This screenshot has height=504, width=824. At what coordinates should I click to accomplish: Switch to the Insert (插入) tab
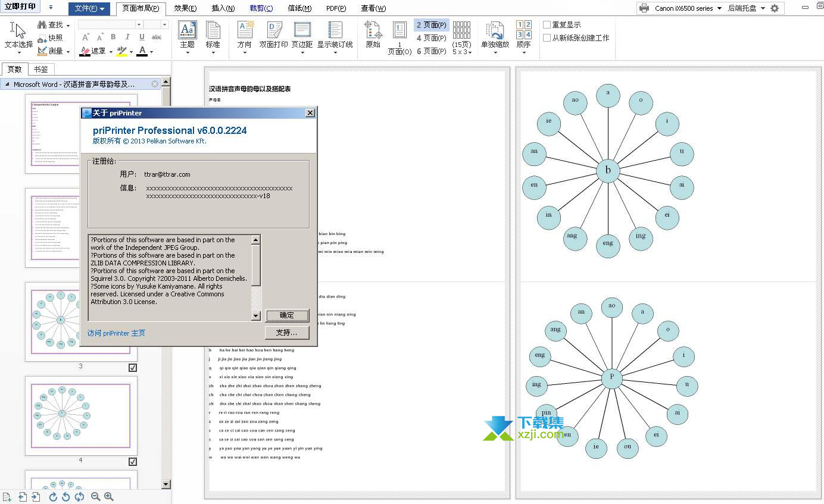(x=223, y=8)
